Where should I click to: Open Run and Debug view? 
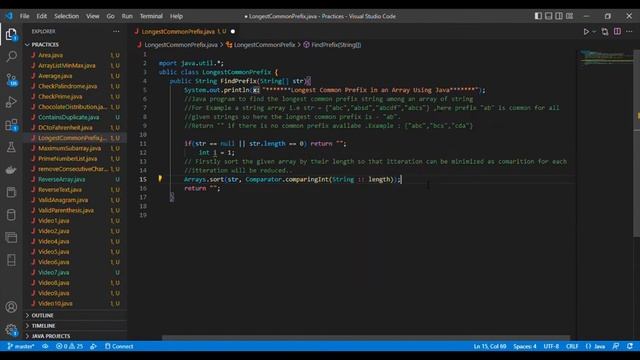(x=11, y=102)
